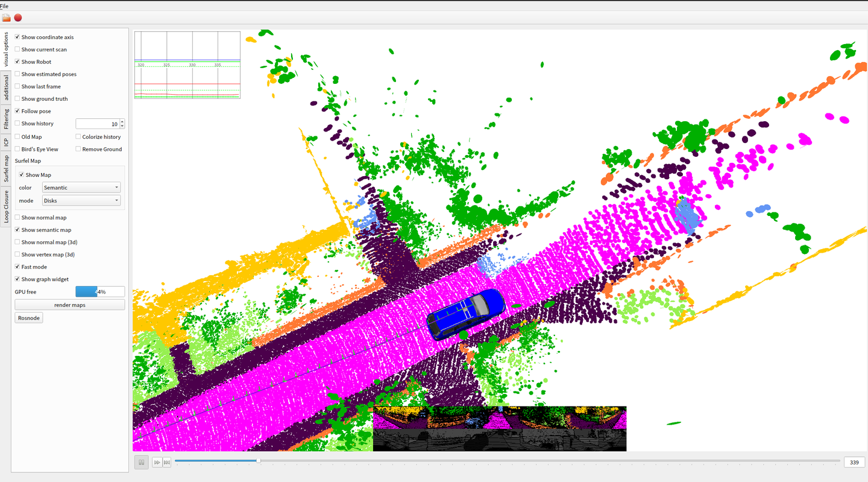Image resolution: width=868 pixels, height=482 pixels.
Task: Open the File menu
Action: point(4,5)
